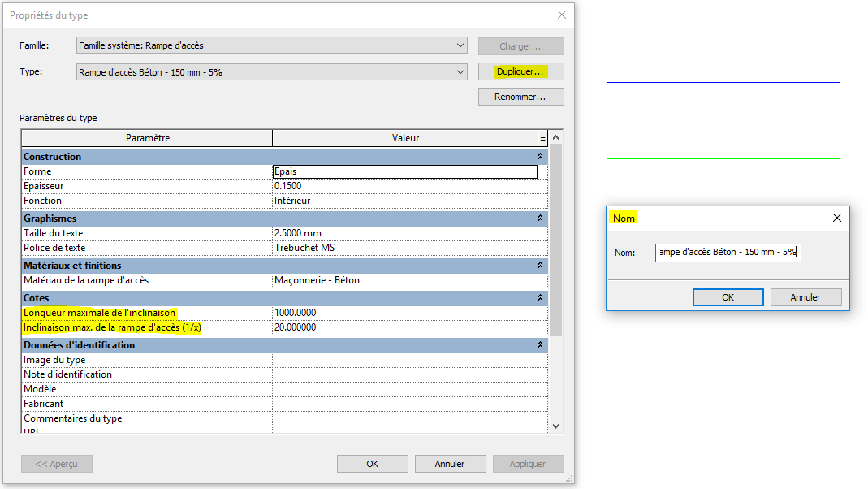Collapse the Cotes section
Image resolution: width=868 pixels, height=489 pixels.
pos(542,296)
